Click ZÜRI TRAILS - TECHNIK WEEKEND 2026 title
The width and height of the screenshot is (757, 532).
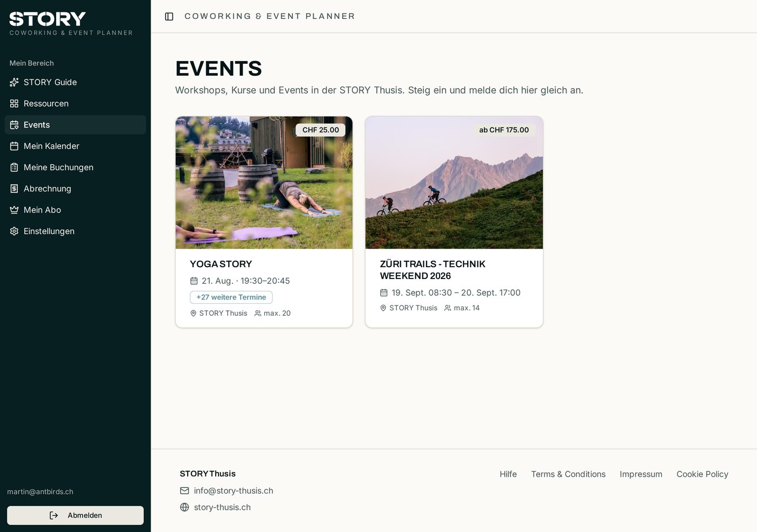433,270
